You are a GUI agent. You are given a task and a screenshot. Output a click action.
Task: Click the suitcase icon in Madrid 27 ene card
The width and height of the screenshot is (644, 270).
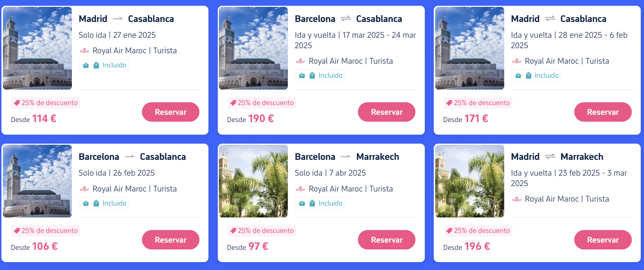96,65
